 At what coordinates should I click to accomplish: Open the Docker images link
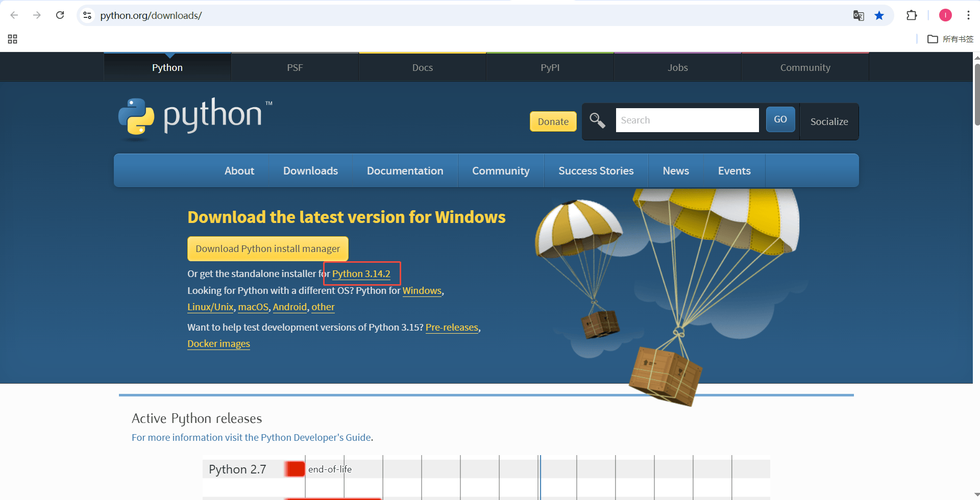pyautogui.click(x=218, y=344)
